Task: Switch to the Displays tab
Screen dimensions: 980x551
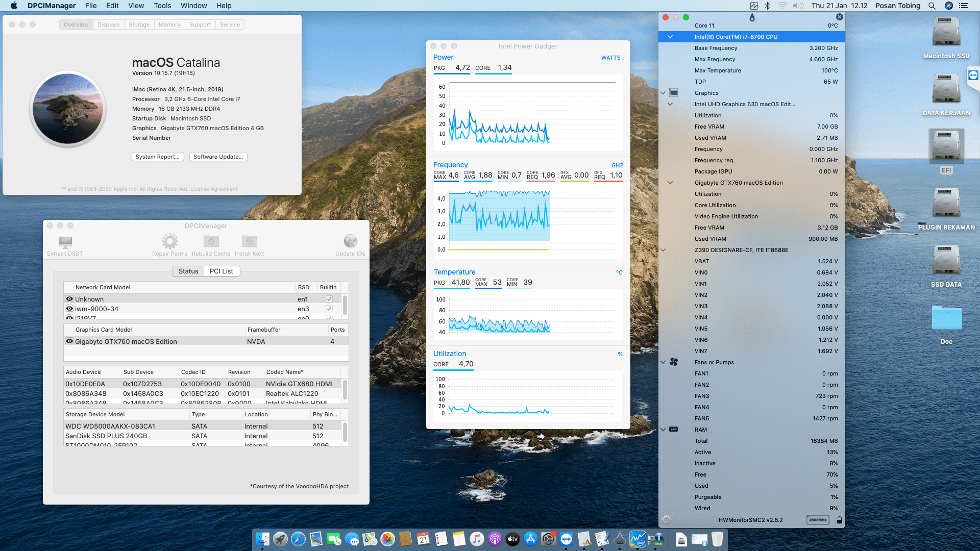Action: tap(108, 24)
